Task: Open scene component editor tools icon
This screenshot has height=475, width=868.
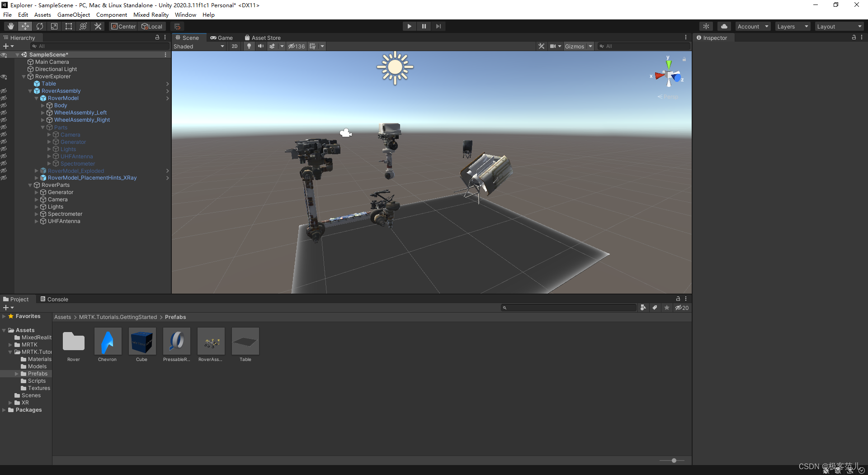Action: 542,46
